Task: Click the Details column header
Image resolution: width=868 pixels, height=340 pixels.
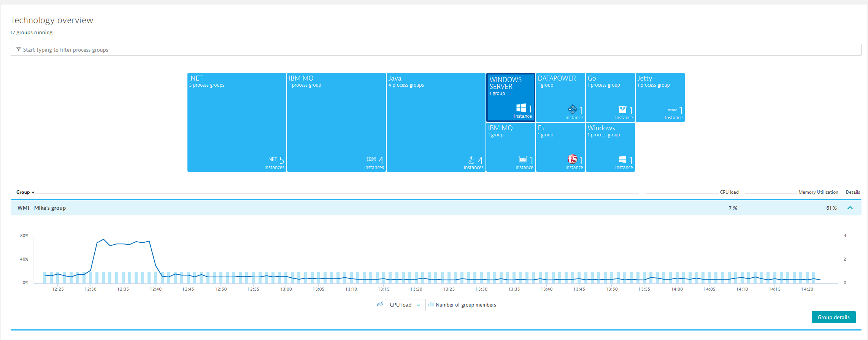Action: point(853,192)
